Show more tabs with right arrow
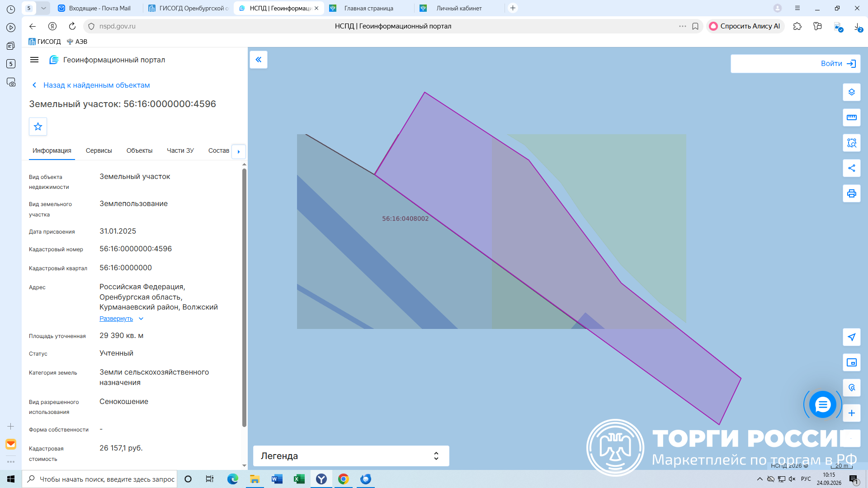 tap(239, 151)
